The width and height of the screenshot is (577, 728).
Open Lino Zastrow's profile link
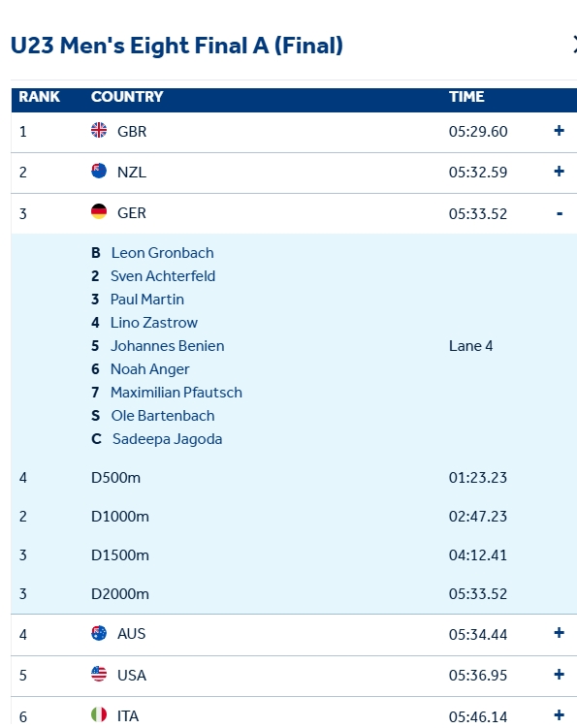(x=154, y=323)
